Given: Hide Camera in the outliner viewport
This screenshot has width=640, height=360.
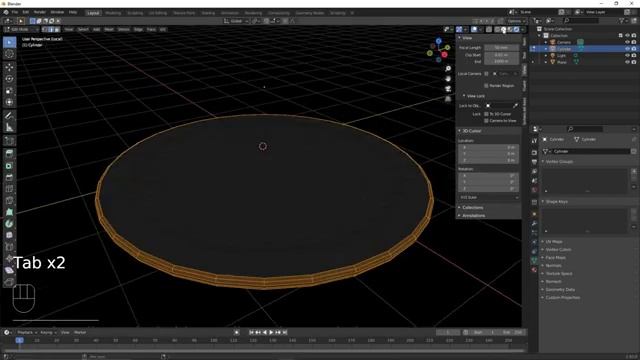Looking at the screenshot, I should (627, 42).
